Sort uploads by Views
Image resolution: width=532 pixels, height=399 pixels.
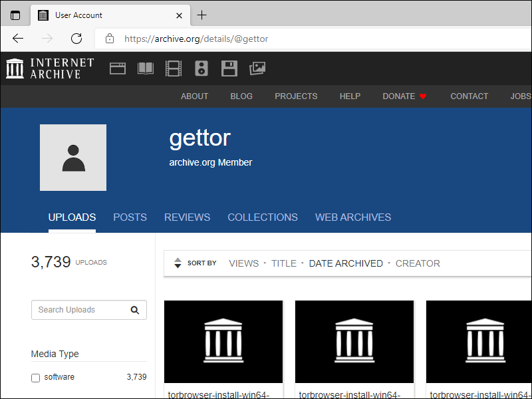pos(243,263)
